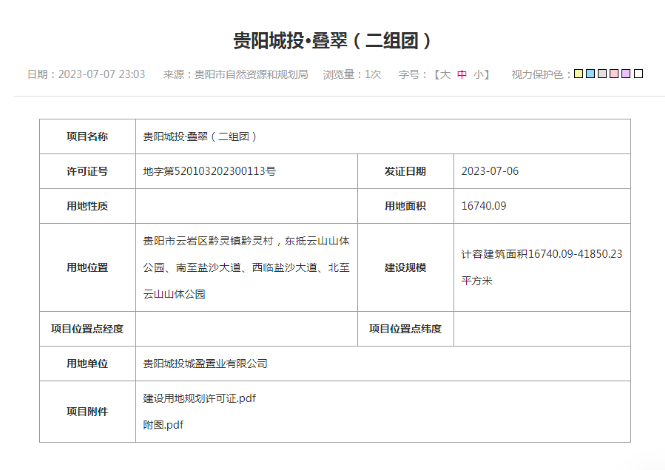Select the white eye-protection color swatch
The height and width of the screenshot is (470, 665).
pyautogui.click(x=638, y=74)
